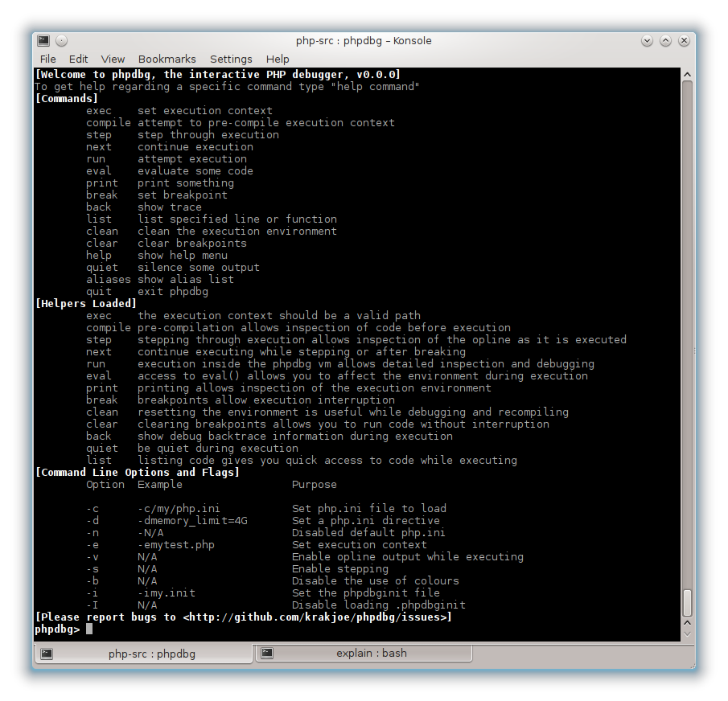Click the phpdbg> prompt input cursor

pos(89,629)
